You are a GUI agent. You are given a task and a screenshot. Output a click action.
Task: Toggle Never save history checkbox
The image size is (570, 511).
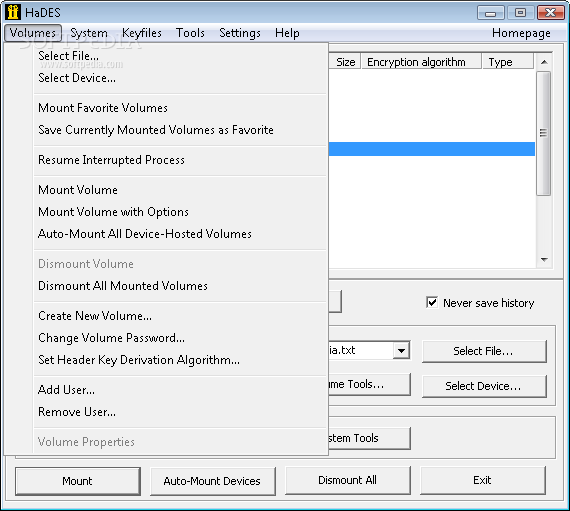(x=432, y=302)
